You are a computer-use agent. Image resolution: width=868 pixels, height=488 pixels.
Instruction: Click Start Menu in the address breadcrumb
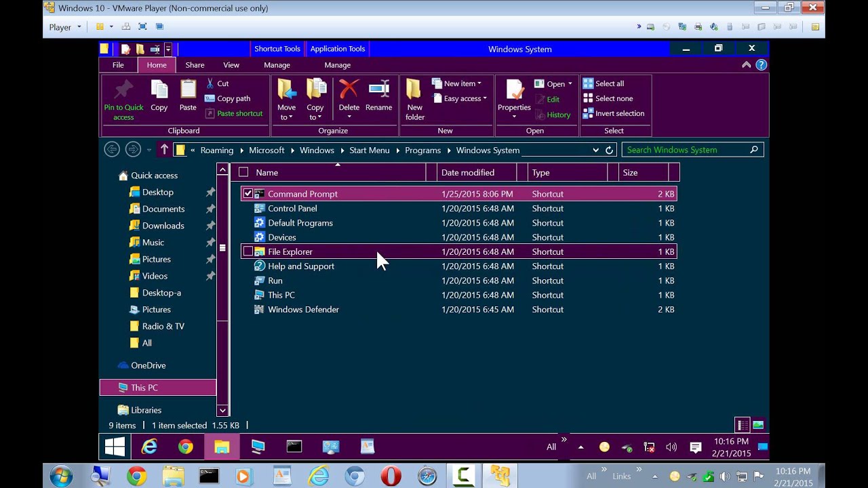(370, 150)
